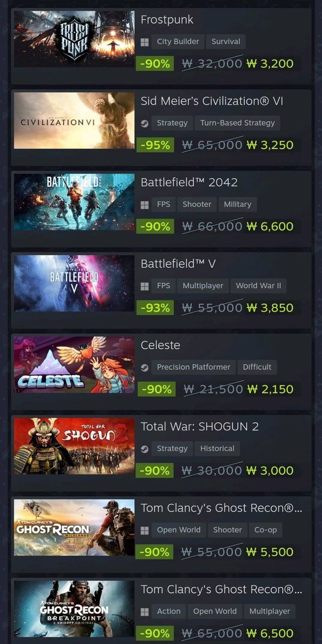Click the Windows icon in Ghost Recon Wildlands row

[x=144, y=531]
